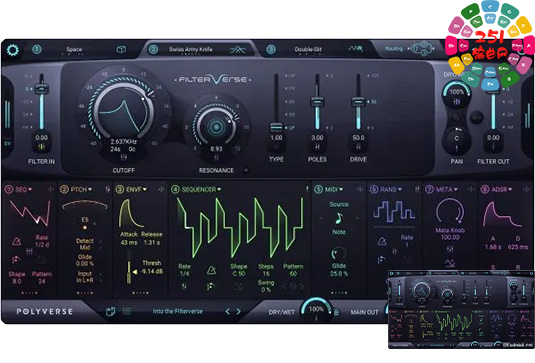Click the 8.93 resonance value
Image resolution: width=535 pixels, height=363 pixels.
pos(216,149)
